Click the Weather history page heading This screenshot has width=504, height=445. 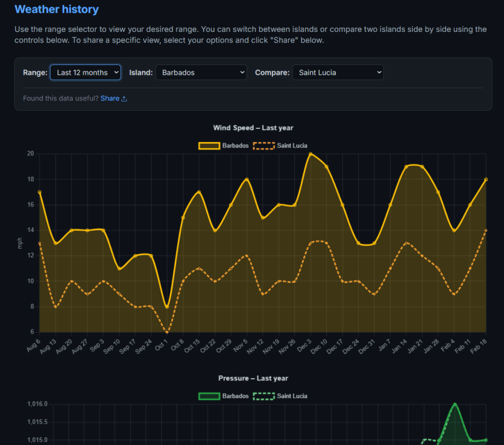point(56,9)
